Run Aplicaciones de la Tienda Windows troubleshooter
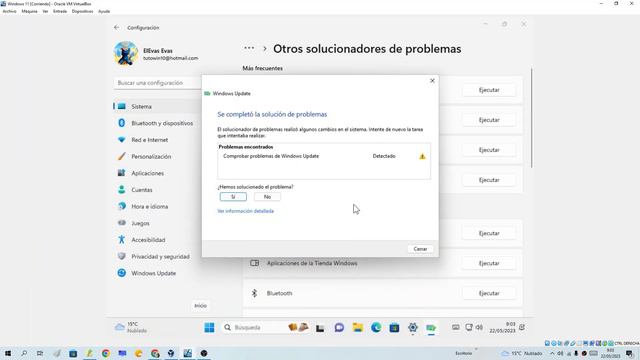This screenshot has width=640, height=360. point(489,263)
